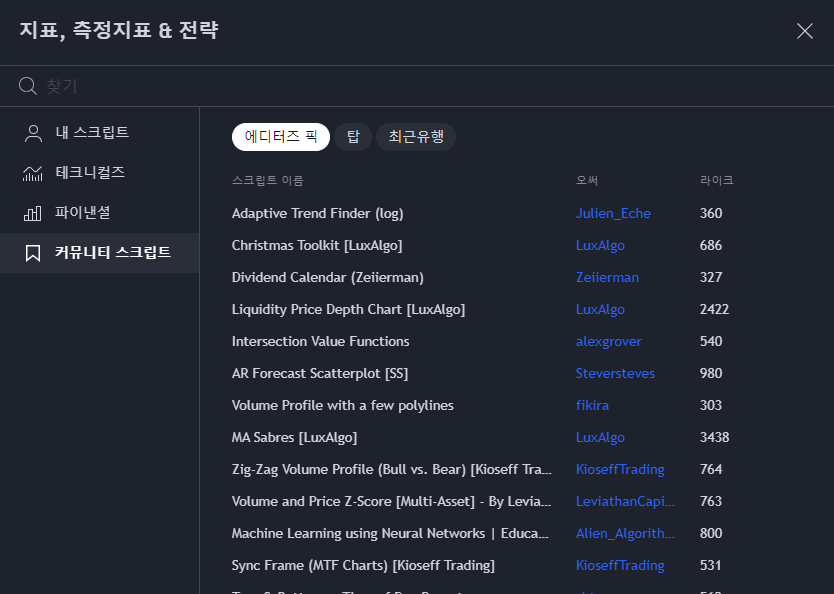Viewport: 834px width, 594px height.
Task: Add AR Forecast Scatterplot [SS] script
Action: click(x=320, y=373)
